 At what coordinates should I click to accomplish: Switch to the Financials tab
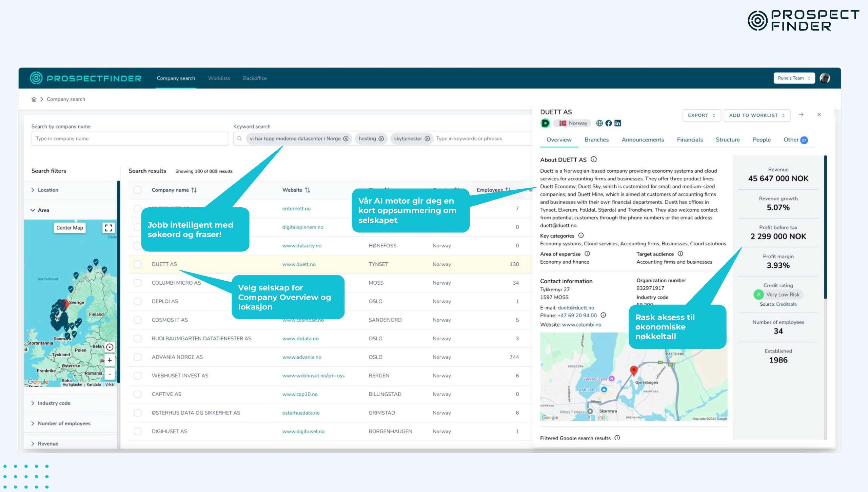coord(690,140)
